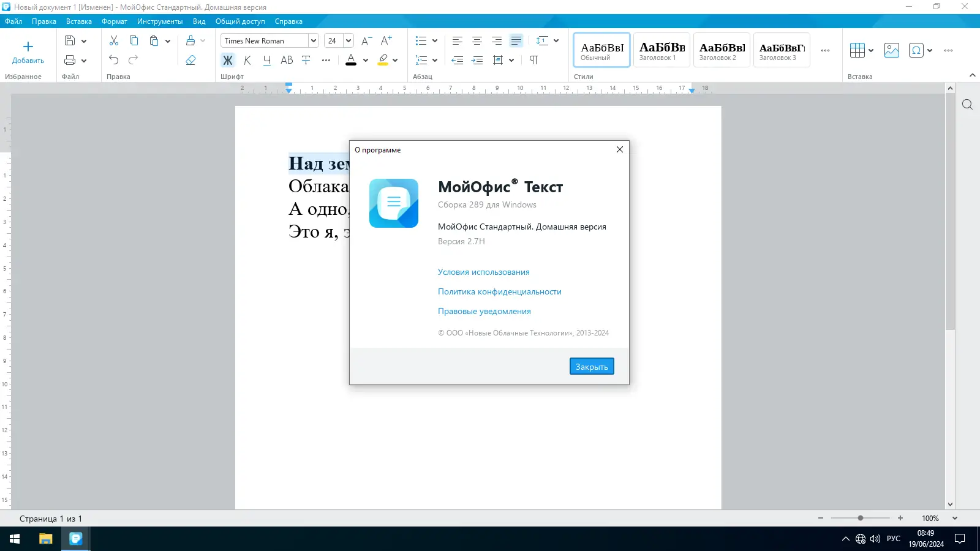Expand the print options arrow
This screenshot has width=980, height=551.
84,61
